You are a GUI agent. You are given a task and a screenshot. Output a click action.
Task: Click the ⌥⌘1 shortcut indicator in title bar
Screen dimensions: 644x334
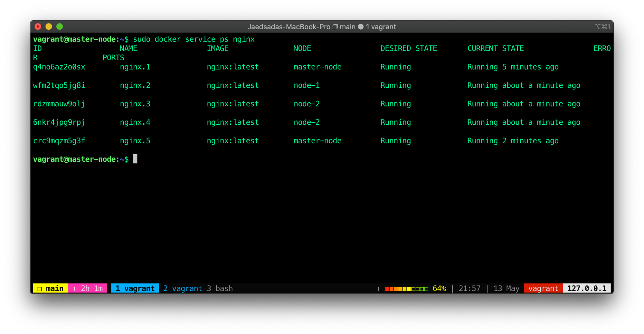[602, 27]
